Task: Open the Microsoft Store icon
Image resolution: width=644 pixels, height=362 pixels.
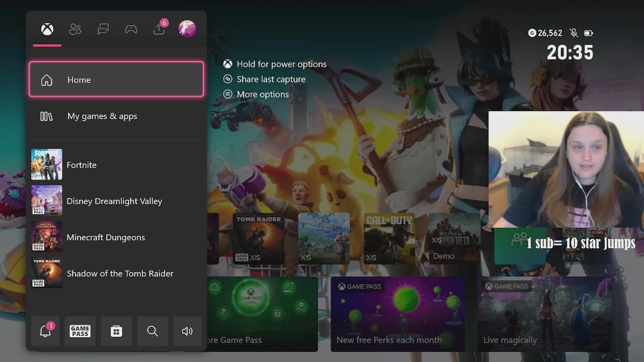Action: pyautogui.click(x=116, y=331)
